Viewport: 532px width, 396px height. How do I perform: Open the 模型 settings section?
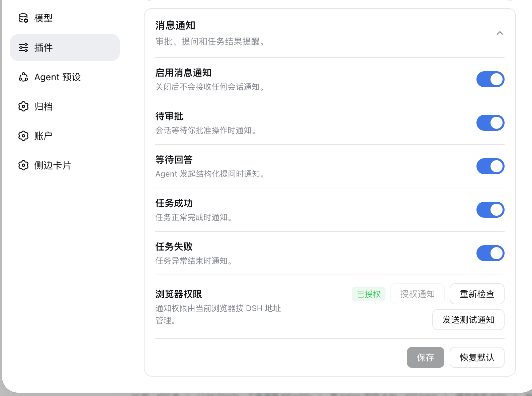pos(65,18)
